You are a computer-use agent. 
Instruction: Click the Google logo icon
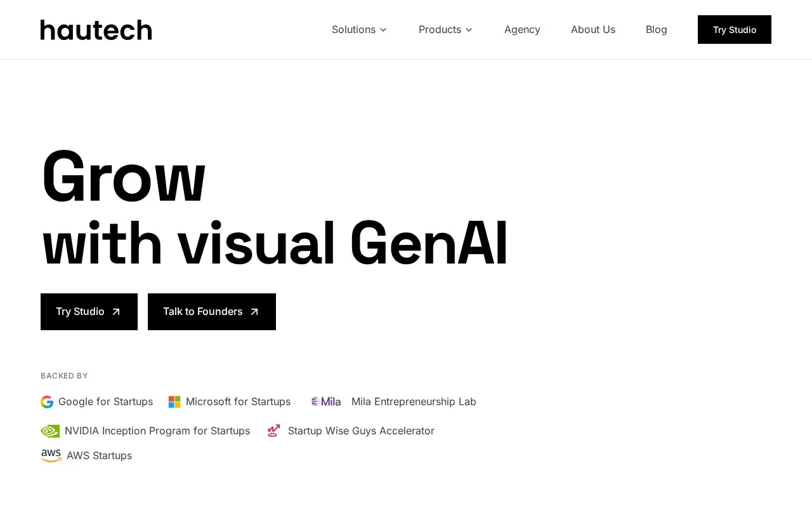click(47, 402)
